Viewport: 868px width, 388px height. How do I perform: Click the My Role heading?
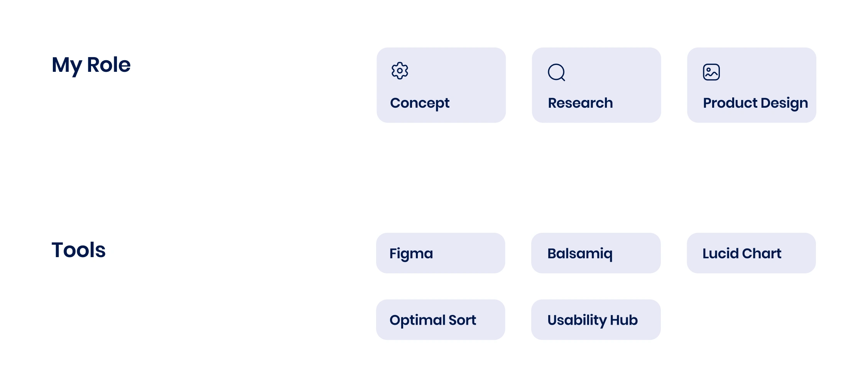pos(91,65)
